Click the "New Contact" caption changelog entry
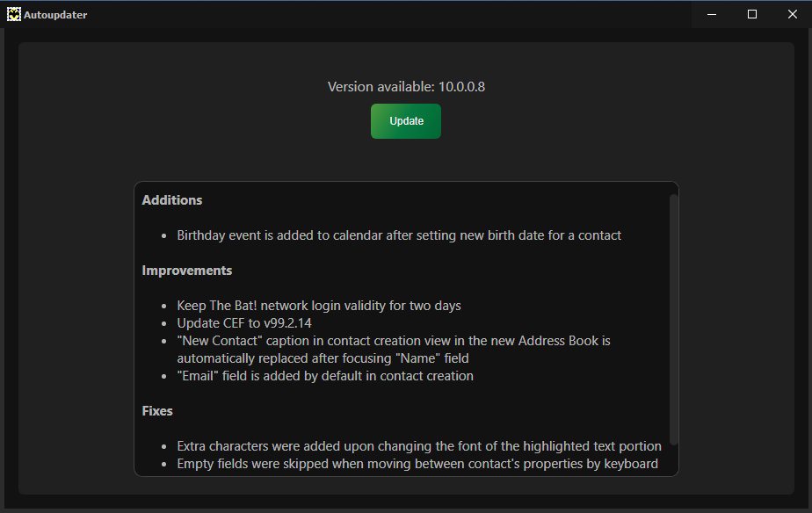Viewport: 812px width, 513px height. pyautogui.click(x=394, y=350)
